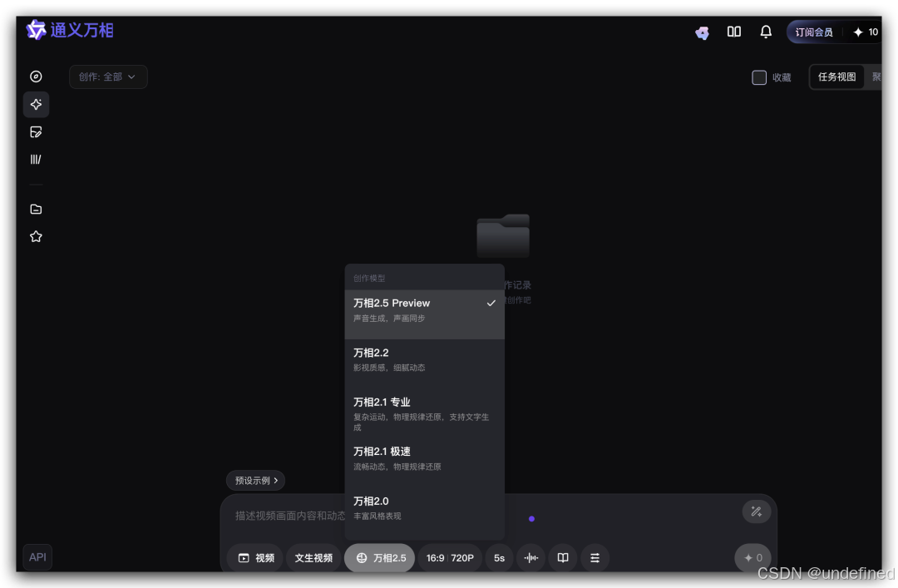Switch to the 任务视图 tab

(836, 77)
